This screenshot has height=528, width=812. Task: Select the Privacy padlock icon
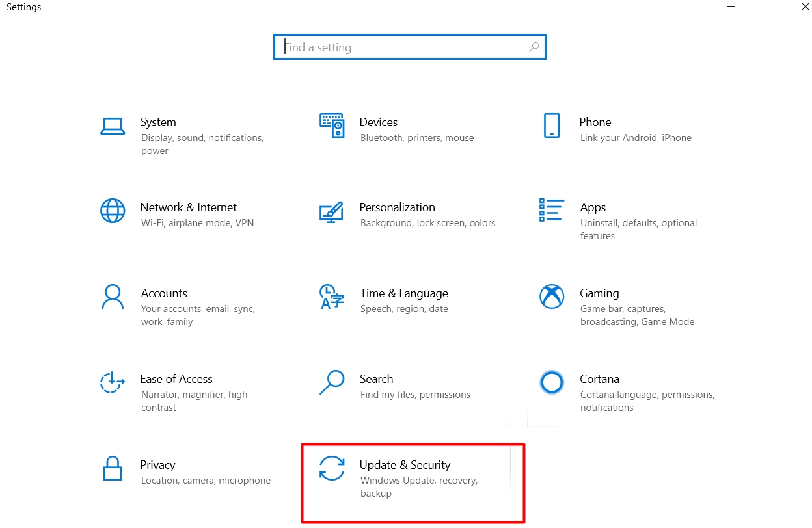pyautogui.click(x=113, y=468)
